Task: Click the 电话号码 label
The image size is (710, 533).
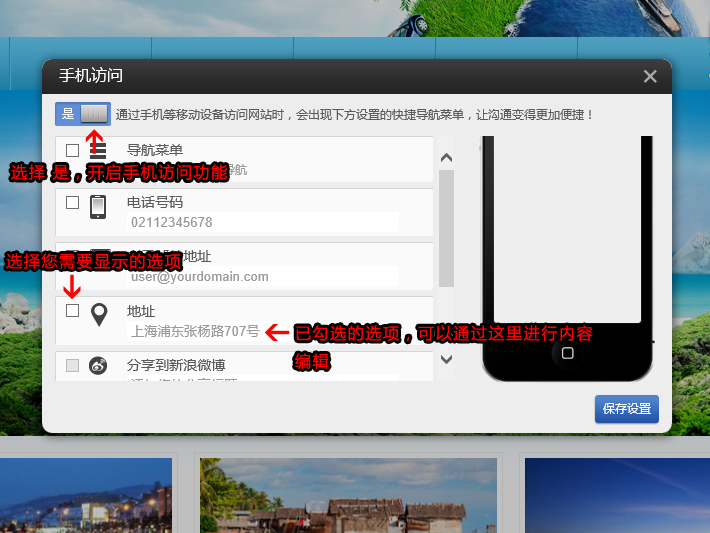Action: 155,202
